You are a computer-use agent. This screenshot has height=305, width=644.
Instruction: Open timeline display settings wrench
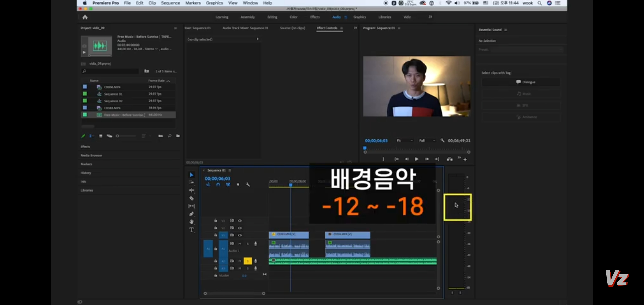[248, 184]
